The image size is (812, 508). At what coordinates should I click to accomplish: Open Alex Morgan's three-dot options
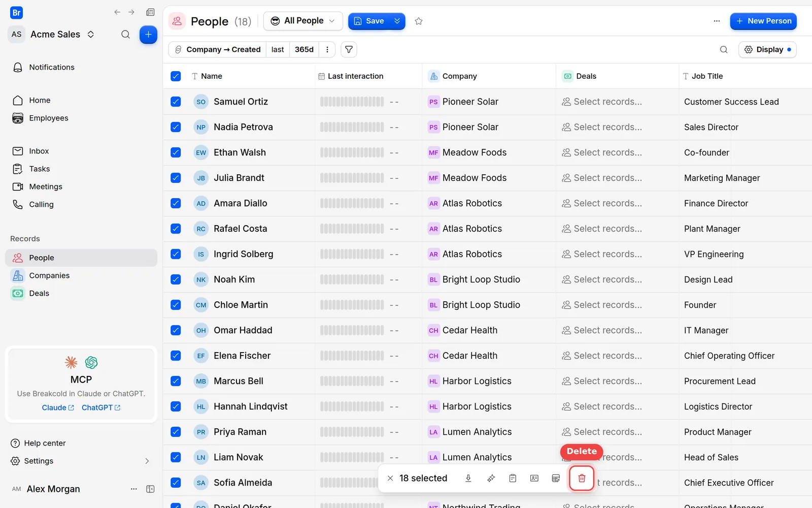(x=134, y=489)
